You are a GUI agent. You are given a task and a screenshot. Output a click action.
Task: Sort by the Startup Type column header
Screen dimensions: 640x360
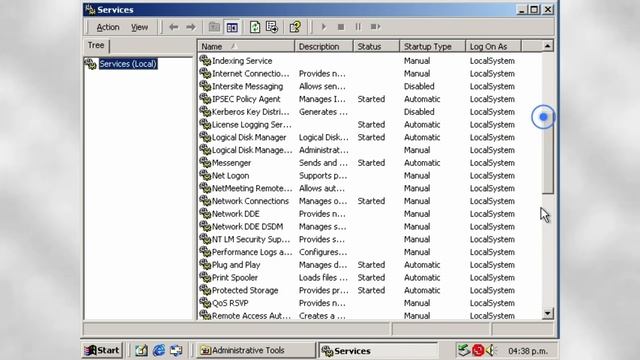[x=433, y=47]
